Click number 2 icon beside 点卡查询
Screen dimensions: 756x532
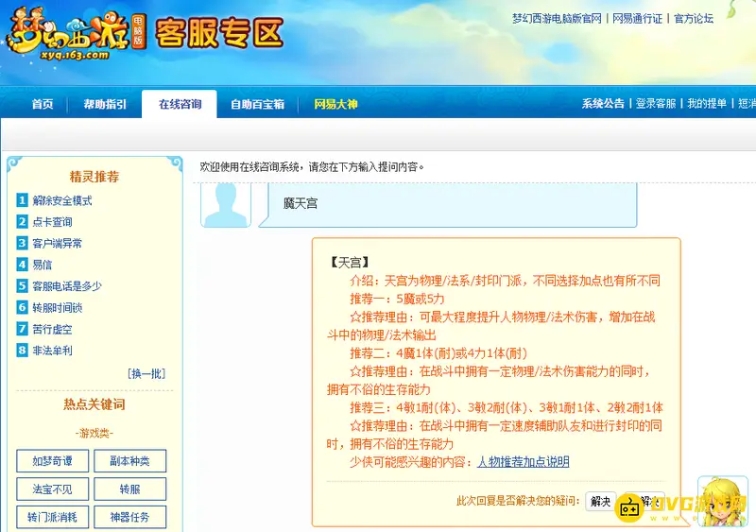tap(22, 221)
